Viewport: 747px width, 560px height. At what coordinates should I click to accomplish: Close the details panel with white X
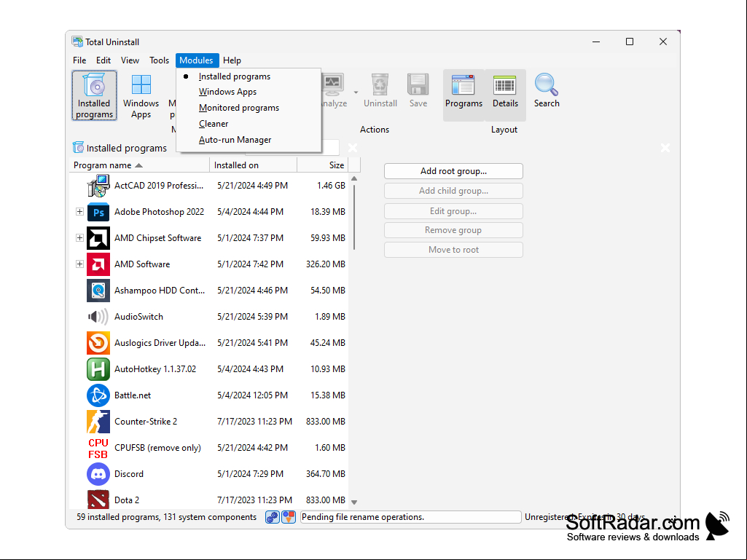[665, 148]
